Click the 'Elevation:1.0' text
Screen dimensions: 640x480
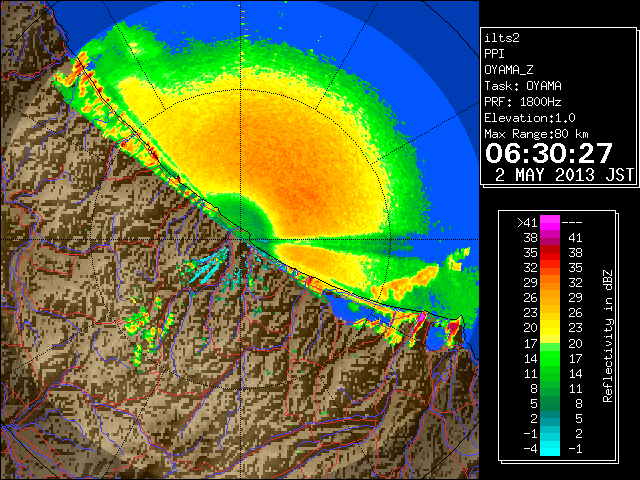click(530, 118)
